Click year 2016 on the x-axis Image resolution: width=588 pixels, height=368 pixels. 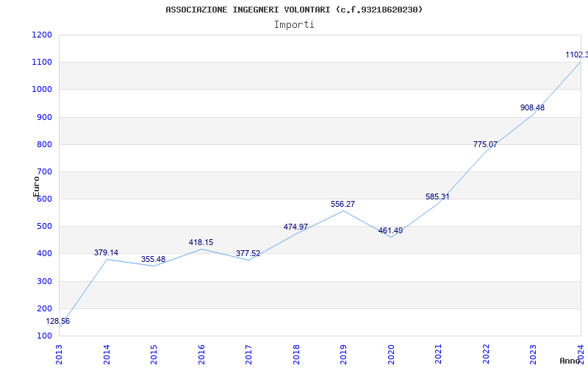tap(201, 354)
